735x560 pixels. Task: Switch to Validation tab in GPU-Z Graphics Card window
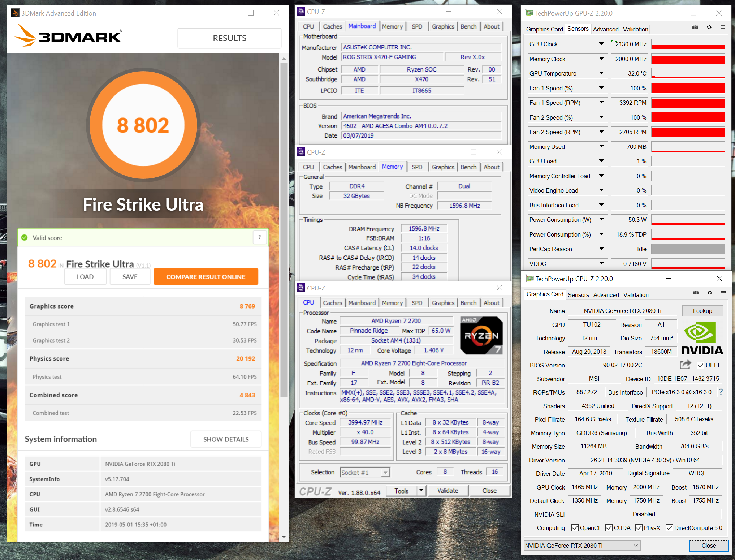[x=636, y=295]
